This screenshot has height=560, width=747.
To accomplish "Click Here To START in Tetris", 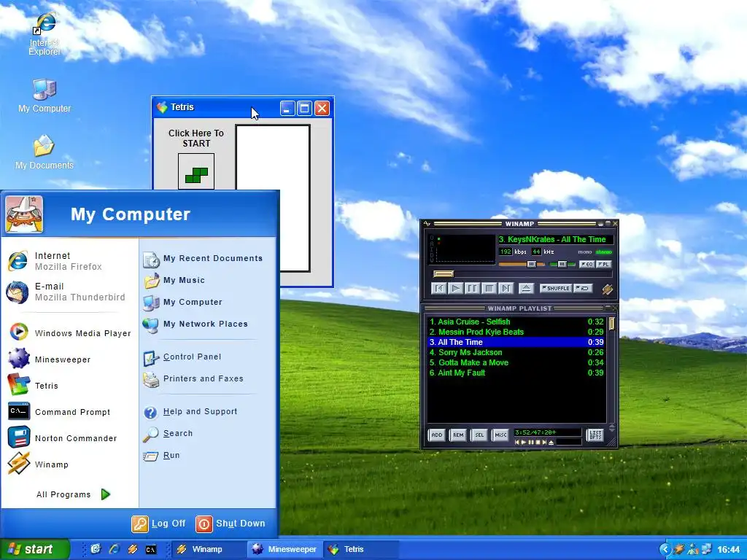I will point(196,138).
